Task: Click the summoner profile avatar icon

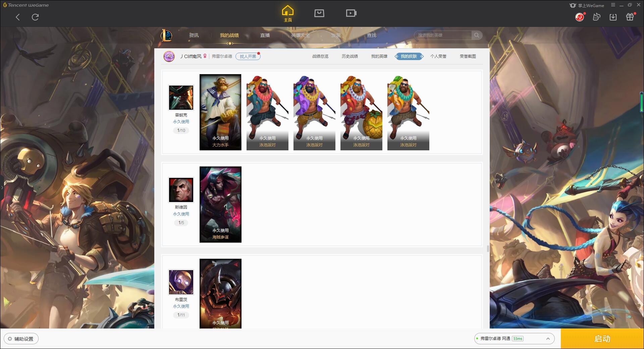Action: pyautogui.click(x=169, y=56)
